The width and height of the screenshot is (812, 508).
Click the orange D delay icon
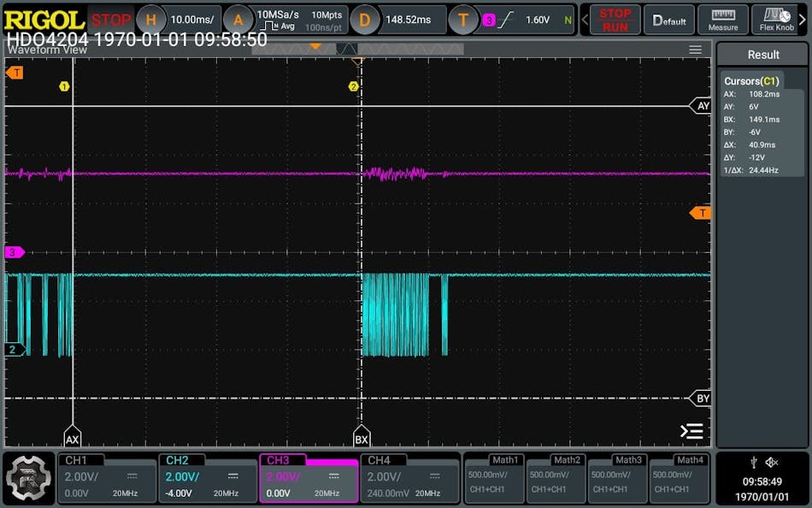pos(365,19)
